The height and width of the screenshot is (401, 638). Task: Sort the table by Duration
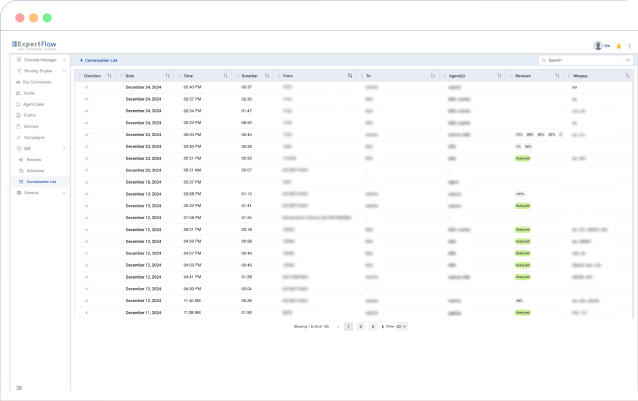click(267, 76)
